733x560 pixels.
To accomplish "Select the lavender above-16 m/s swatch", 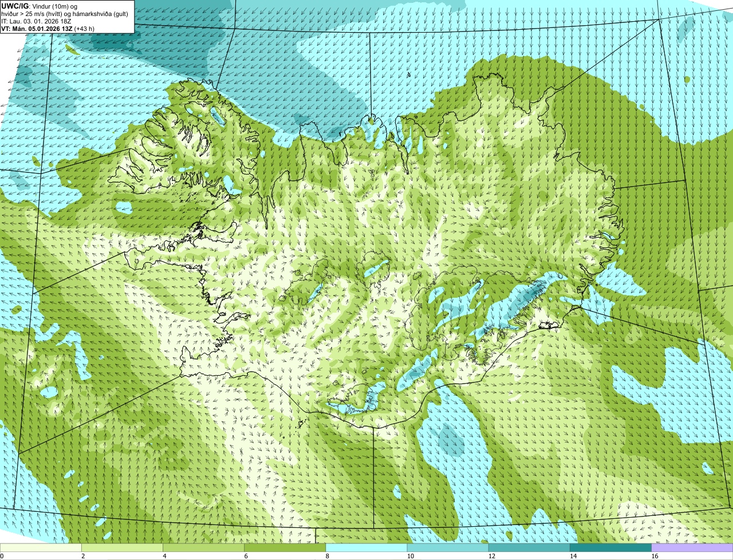I will click(x=692, y=547).
